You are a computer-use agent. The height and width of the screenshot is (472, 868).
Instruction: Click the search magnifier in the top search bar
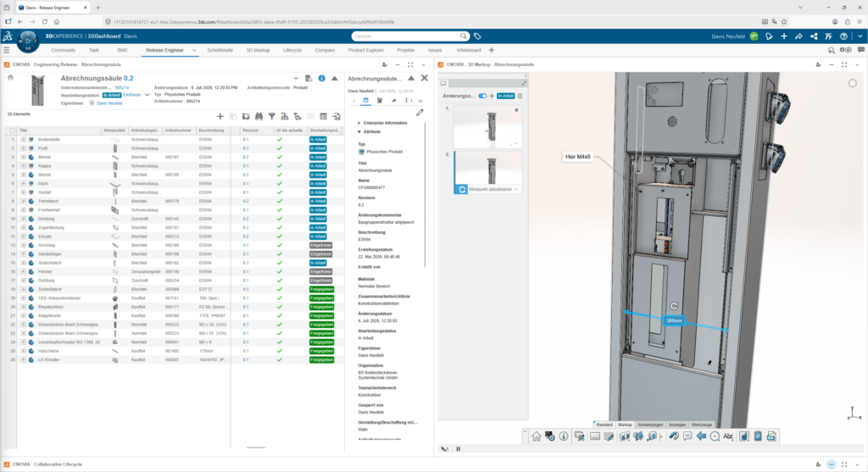point(464,36)
